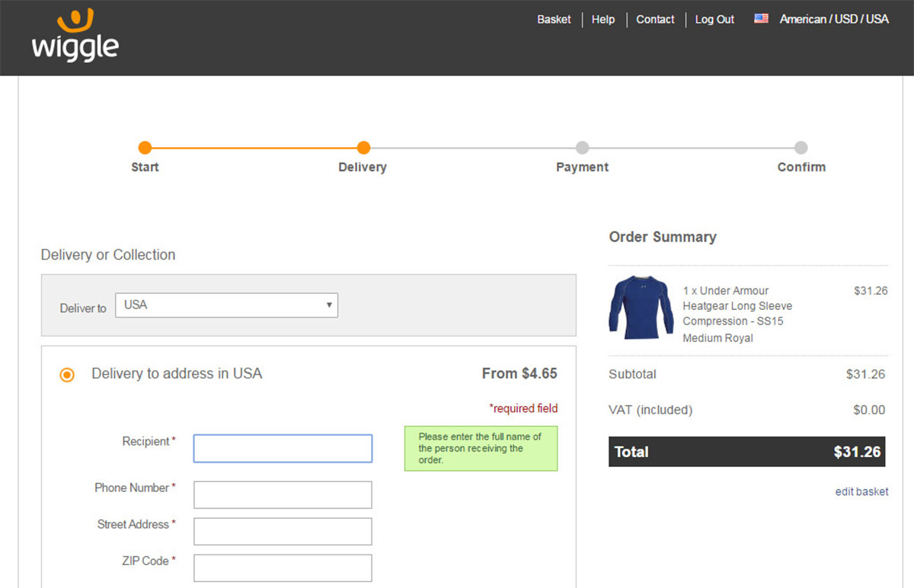This screenshot has width=914, height=588.
Task: Click the Payment step circle
Action: pos(582,148)
